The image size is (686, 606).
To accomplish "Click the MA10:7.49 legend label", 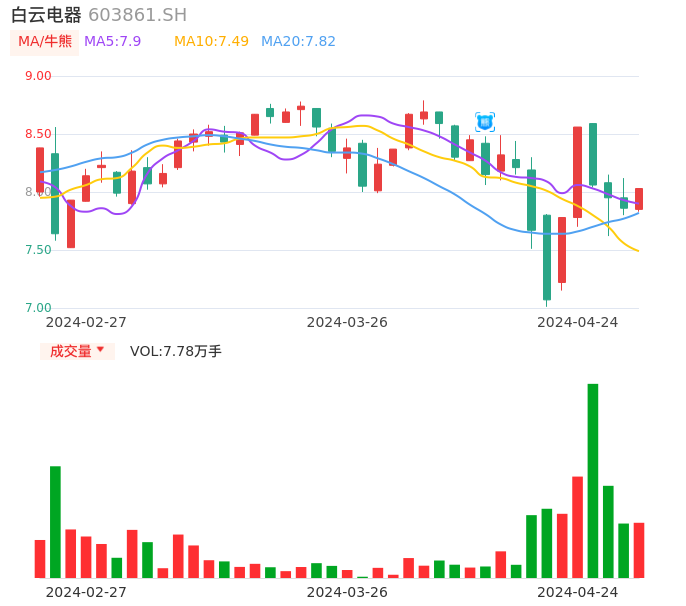I will pos(211,41).
